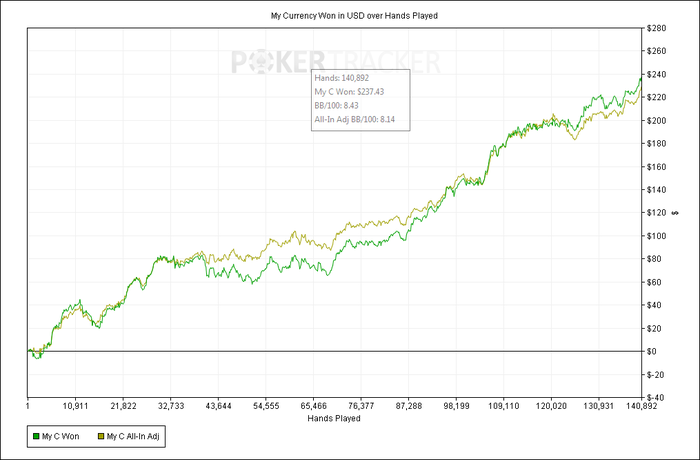Viewport: 700px width, 460px height.
Task: Click the $240 y-axis label
Action: [x=656, y=75]
